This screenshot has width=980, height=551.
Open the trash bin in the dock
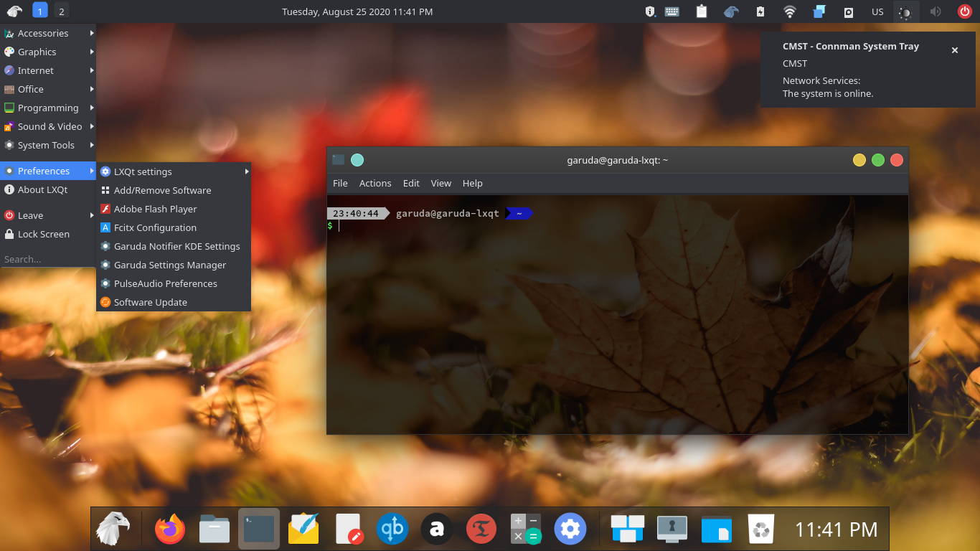click(x=761, y=529)
